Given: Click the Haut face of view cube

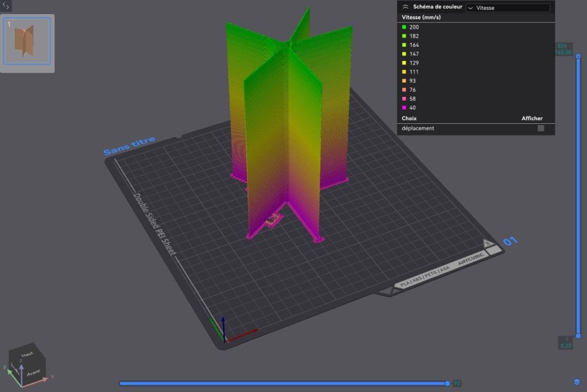Looking at the screenshot, I should point(26,354).
